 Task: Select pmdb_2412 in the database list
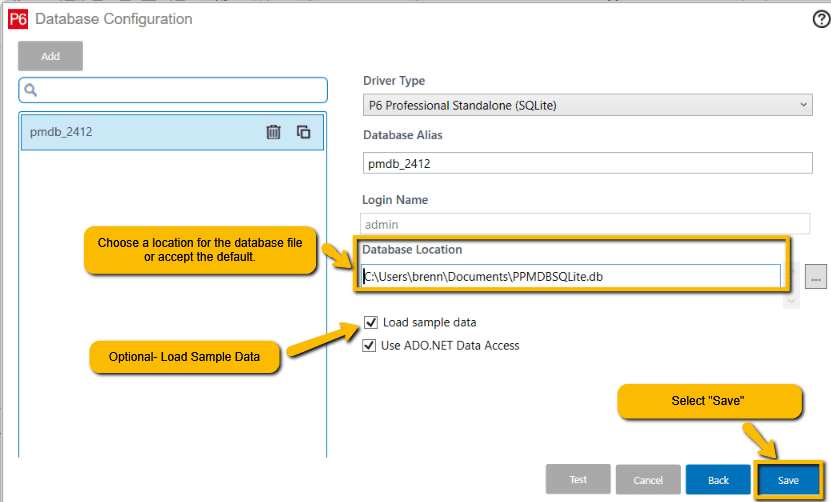pyautogui.click(x=130, y=132)
